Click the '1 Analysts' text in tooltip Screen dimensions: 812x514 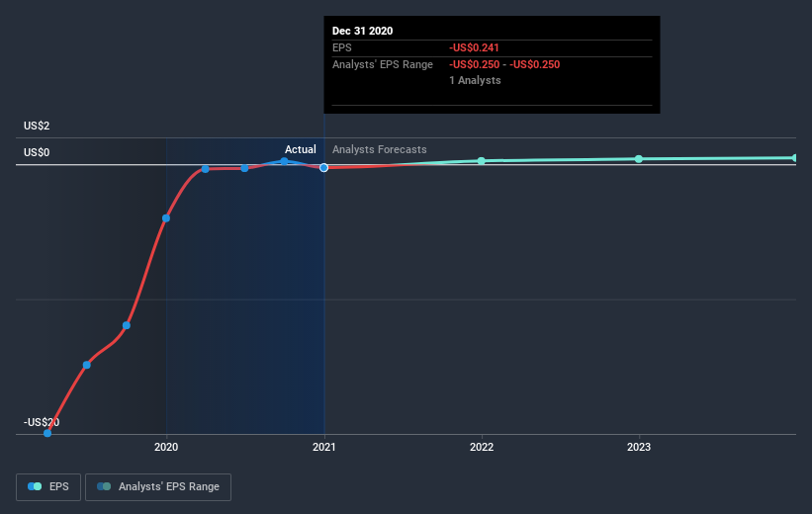click(x=475, y=80)
